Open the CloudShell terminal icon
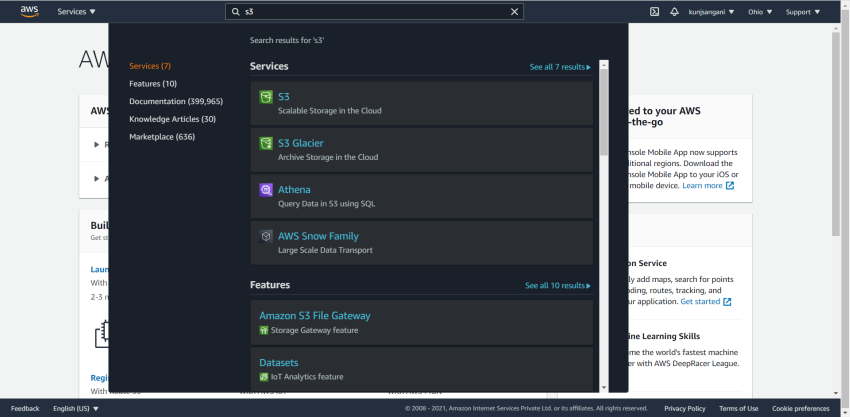The height and width of the screenshot is (417, 850). (x=654, y=11)
